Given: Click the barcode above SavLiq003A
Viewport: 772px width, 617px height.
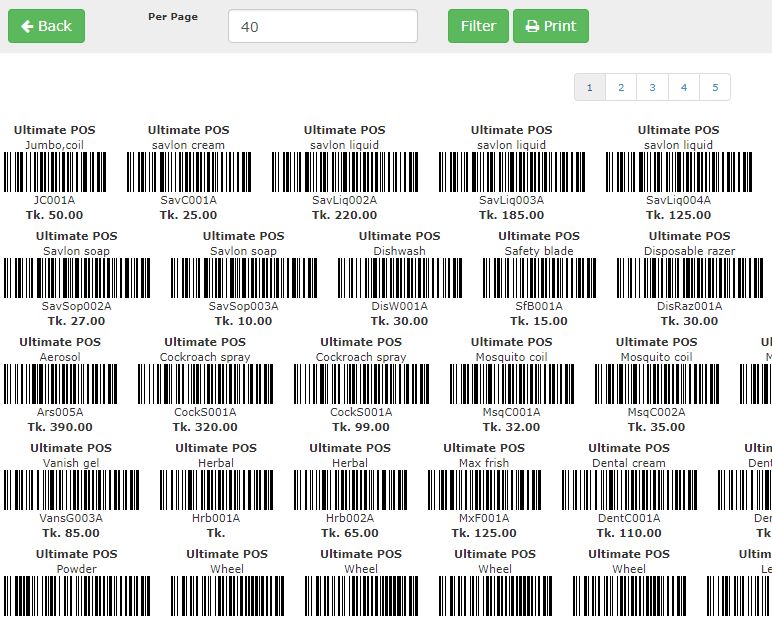Looking at the screenshot, I should [512, 172].
